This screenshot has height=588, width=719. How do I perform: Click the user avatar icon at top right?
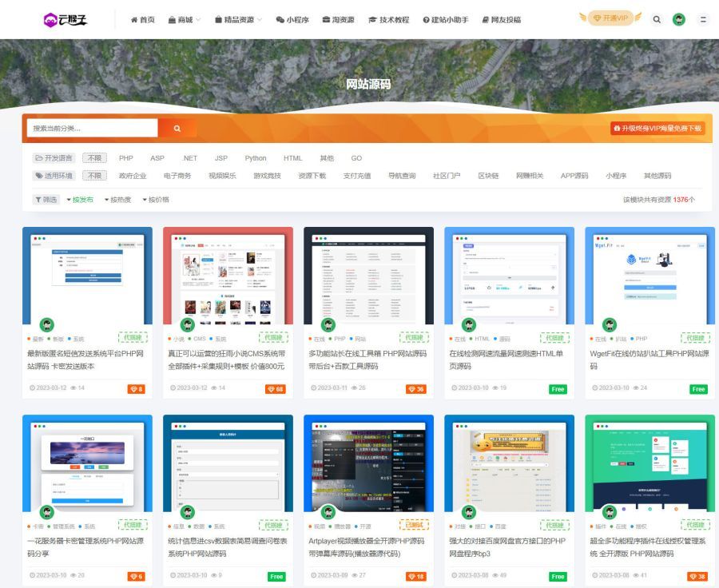click(678, 19)
